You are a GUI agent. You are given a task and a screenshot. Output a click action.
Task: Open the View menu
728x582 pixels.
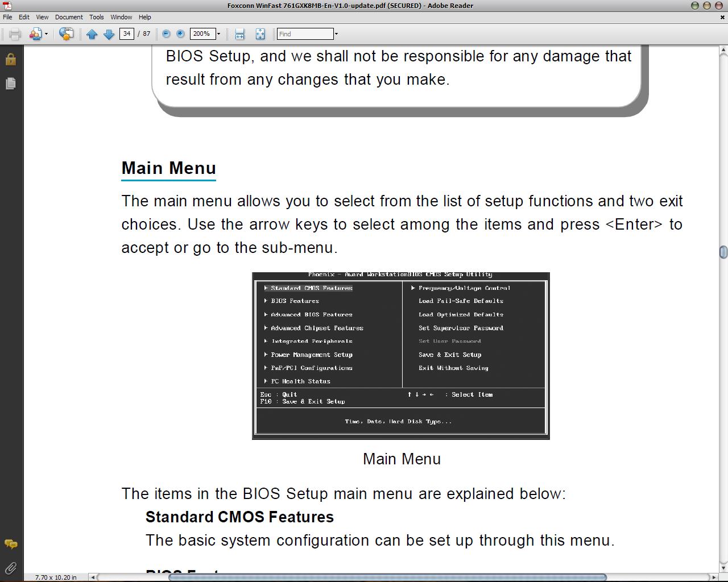tap(42, 17)
